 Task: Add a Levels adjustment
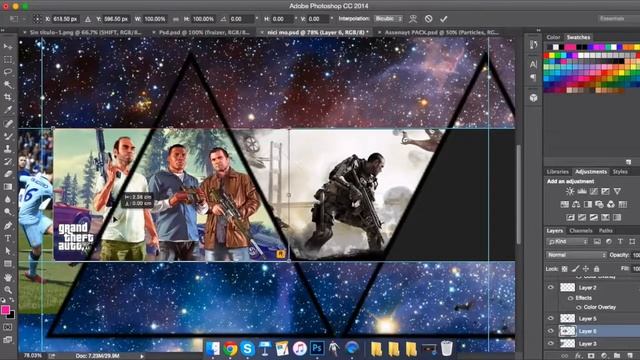coord(582,191)
